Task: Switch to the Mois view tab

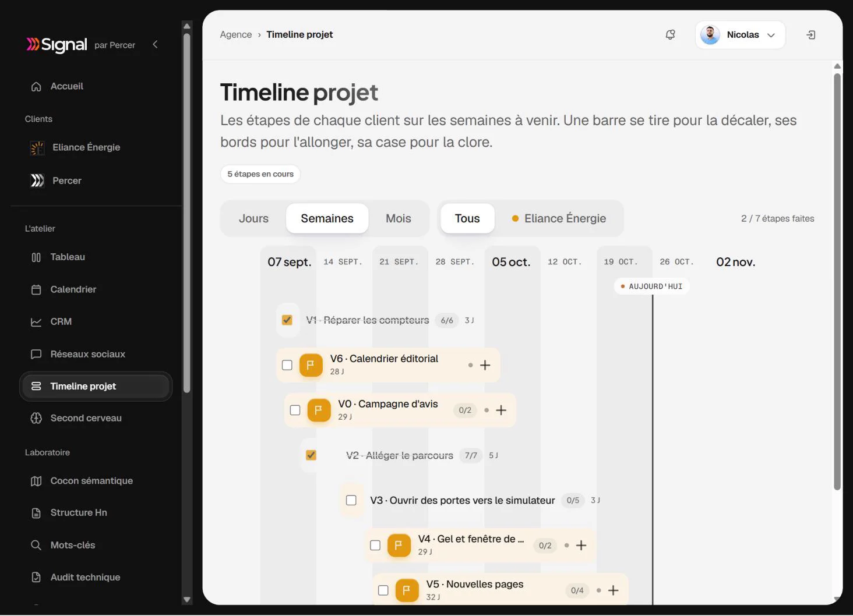Action: [399, 218]
